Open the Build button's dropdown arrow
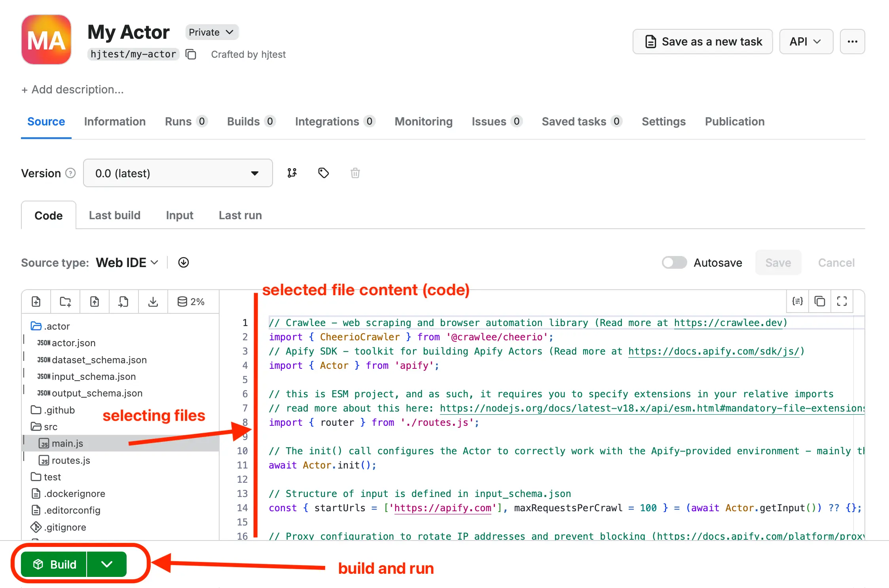Image resolution: width=889 pixels, height=588 pixels. (107, 564)
